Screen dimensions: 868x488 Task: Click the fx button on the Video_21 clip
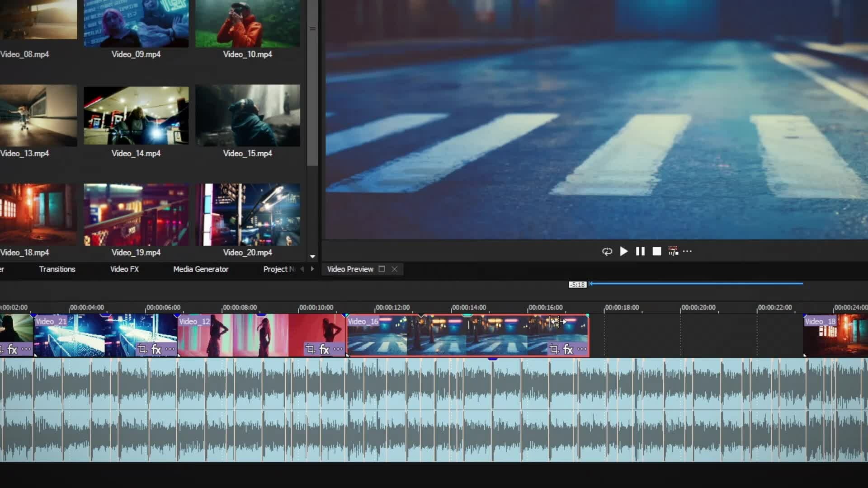[x=156, y=349]
